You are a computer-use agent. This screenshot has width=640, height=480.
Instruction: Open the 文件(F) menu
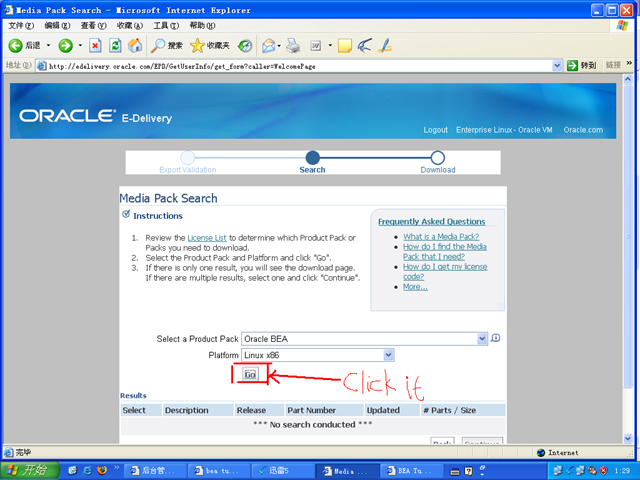[x=21, y=26]
